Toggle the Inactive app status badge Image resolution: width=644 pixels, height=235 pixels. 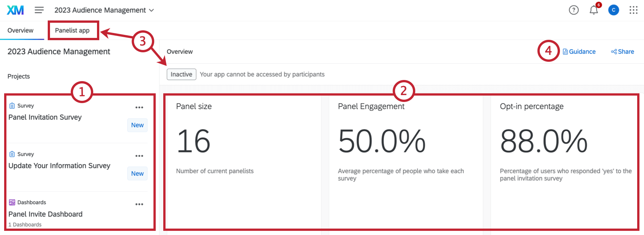(181, 74)
